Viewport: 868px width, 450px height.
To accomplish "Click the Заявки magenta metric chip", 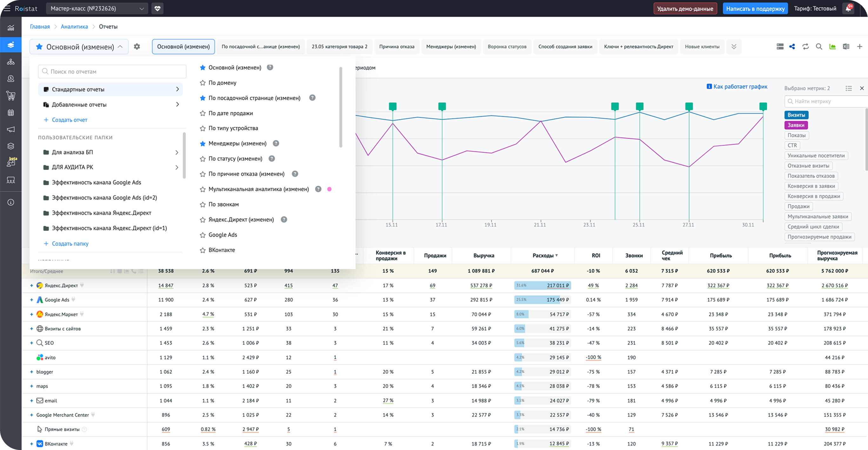I will 796,125.
